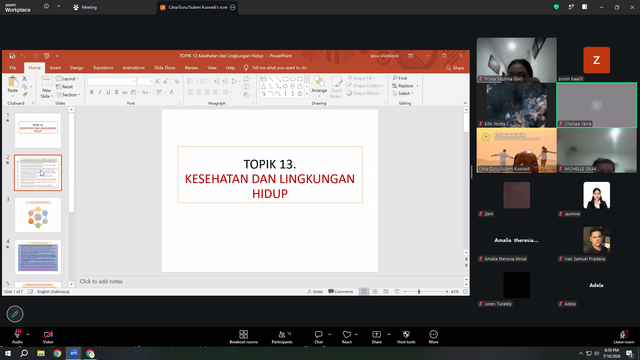
Task: Toggle Zoom Video camera button
Action: pyautogui.click(x=48, y=337)
